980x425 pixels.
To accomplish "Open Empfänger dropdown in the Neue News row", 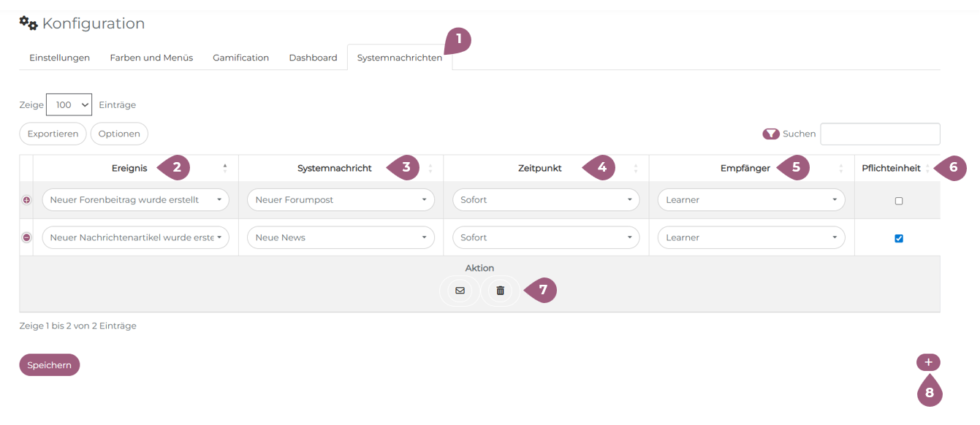I will click(751, 237).
